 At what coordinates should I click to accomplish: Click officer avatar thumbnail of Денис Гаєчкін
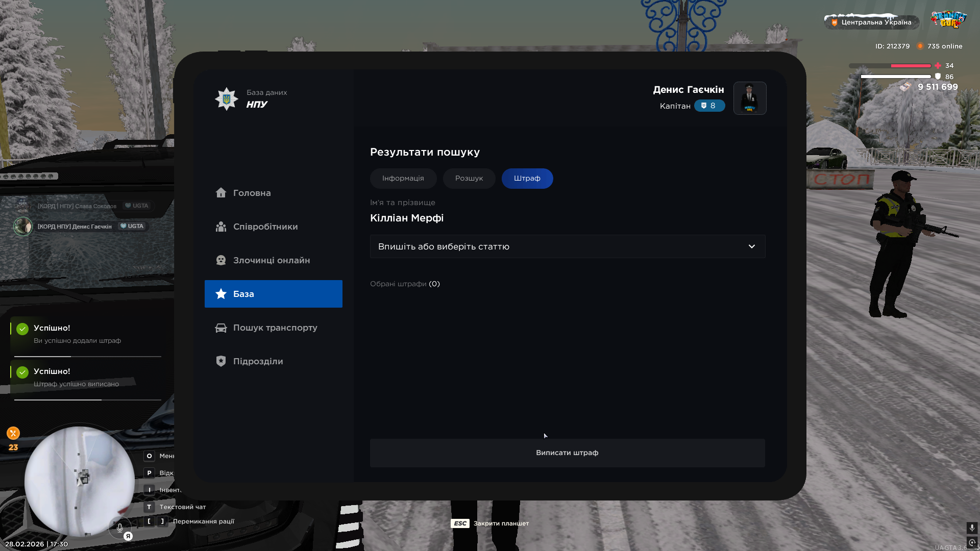(x=749, y=98)
